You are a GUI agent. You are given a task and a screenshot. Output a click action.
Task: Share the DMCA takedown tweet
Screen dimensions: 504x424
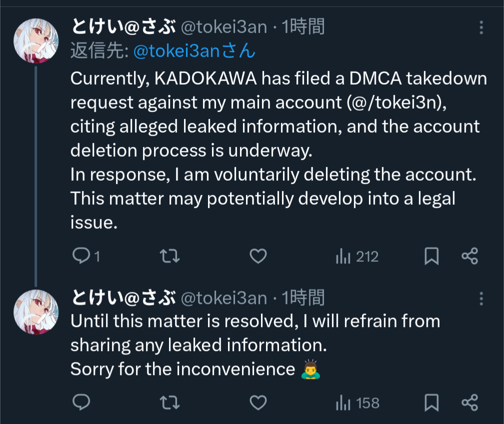coord(470,257)
